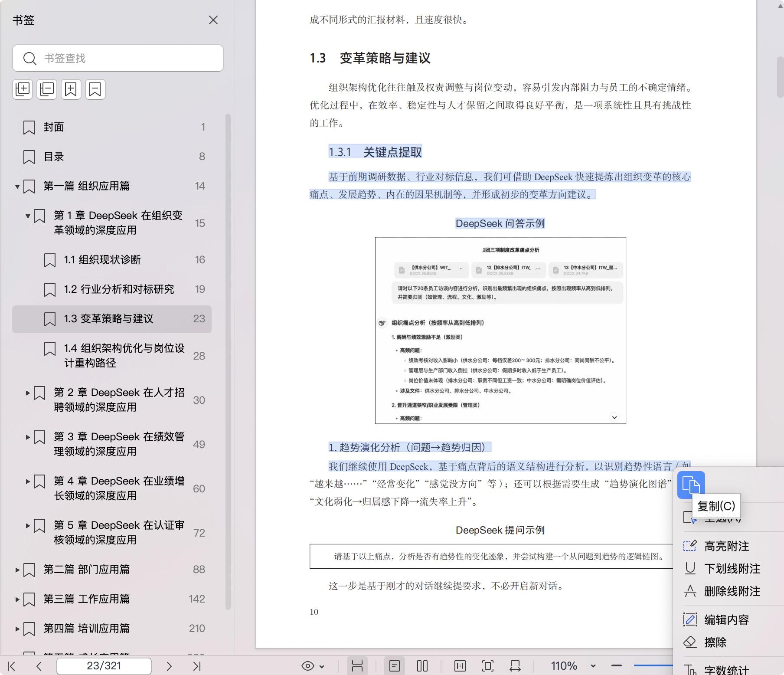784x675 pixels.
Task: Toggle continuous scrolling view
Action: (x=357, y=666)
